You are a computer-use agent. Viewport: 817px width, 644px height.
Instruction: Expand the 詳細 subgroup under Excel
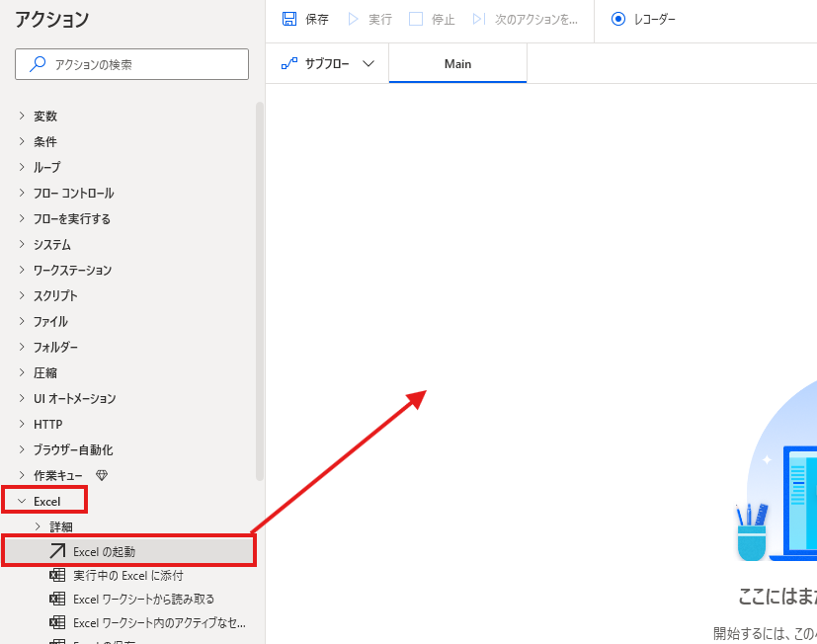coord(38,526)
